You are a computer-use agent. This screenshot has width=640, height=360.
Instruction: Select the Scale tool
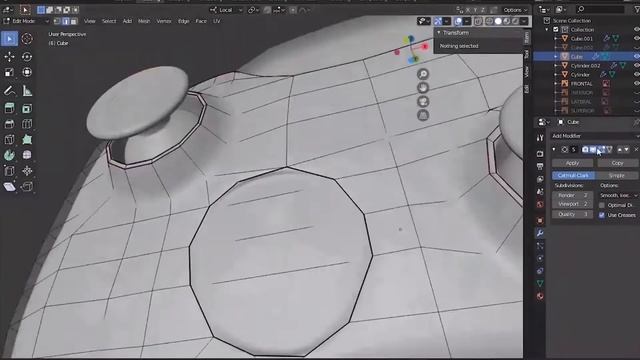tap(9, 72)
